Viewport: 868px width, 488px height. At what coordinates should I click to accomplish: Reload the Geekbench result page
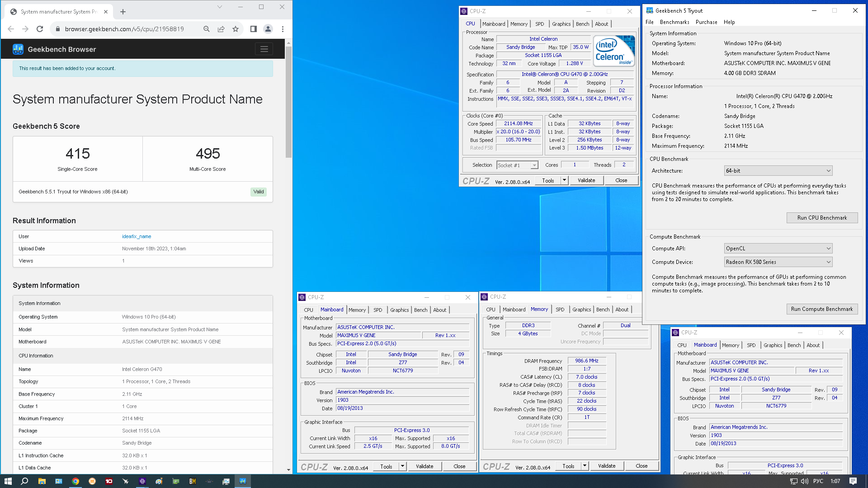click(x=40, y=29)
